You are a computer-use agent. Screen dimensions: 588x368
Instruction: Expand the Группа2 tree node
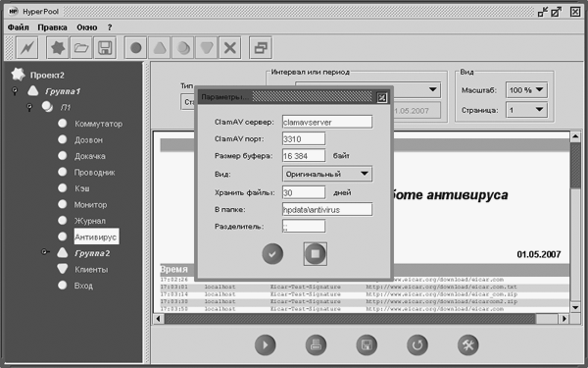pos(45,253)
